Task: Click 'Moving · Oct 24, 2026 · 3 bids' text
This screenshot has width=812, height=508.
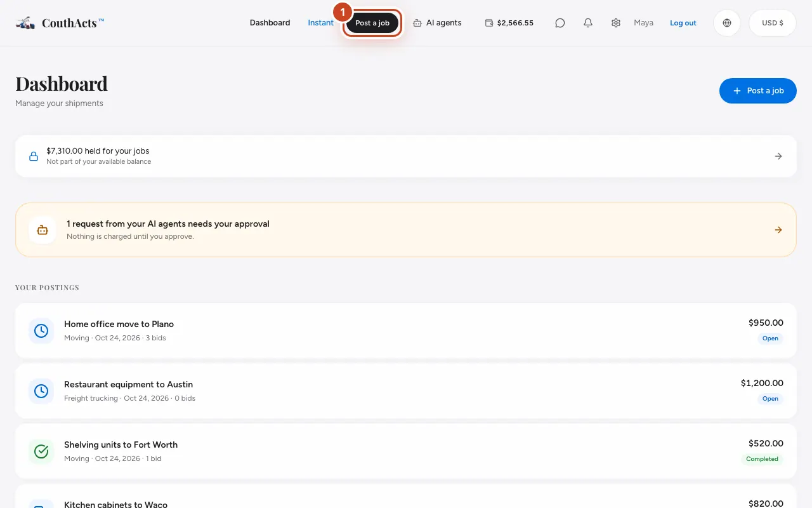Action: click(115, 338)
